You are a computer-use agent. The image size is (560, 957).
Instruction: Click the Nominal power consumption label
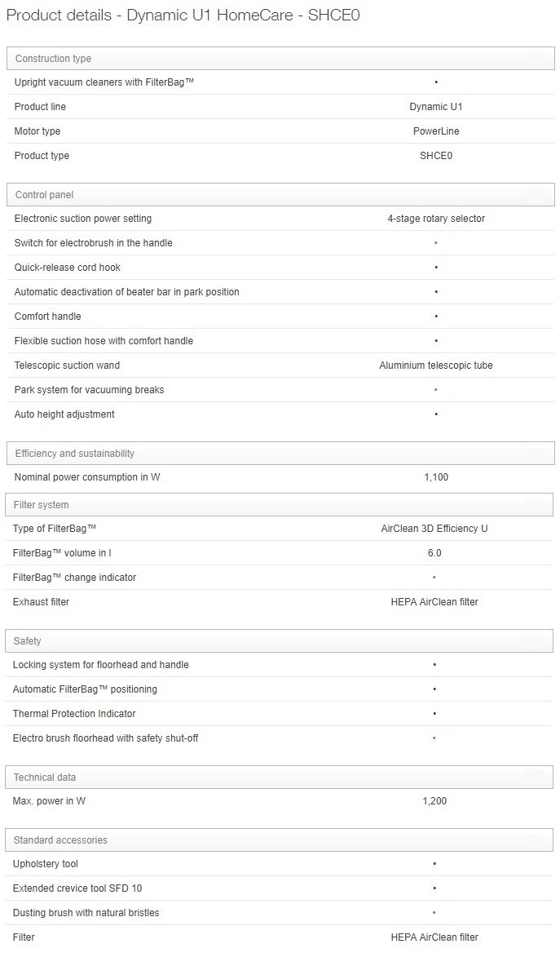click(x=87, y=477)
